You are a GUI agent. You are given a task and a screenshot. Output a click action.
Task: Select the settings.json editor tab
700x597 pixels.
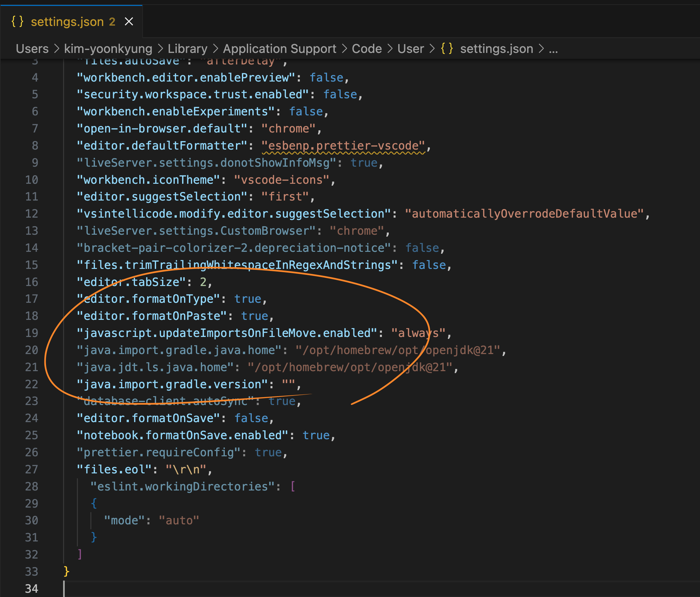coord(71,22)
